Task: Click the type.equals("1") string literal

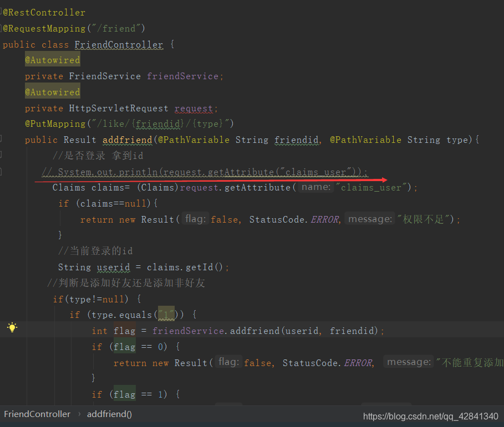Action: (x=166, y=315)
